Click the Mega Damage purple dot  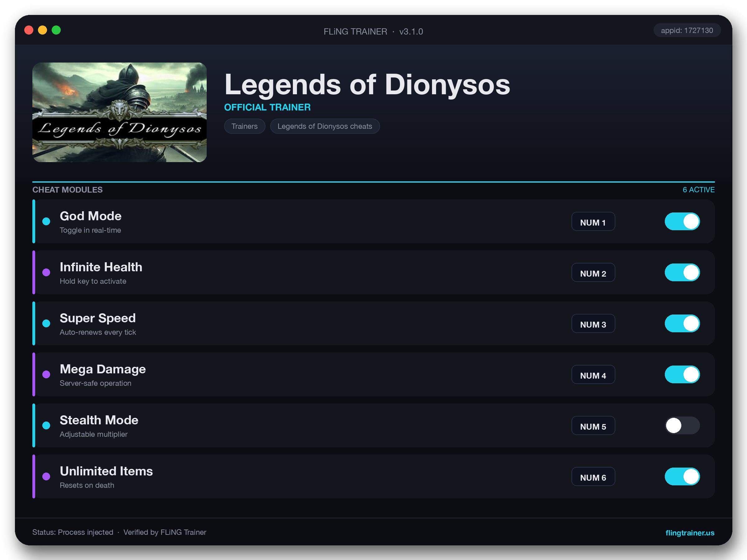[x=46, y=374]
